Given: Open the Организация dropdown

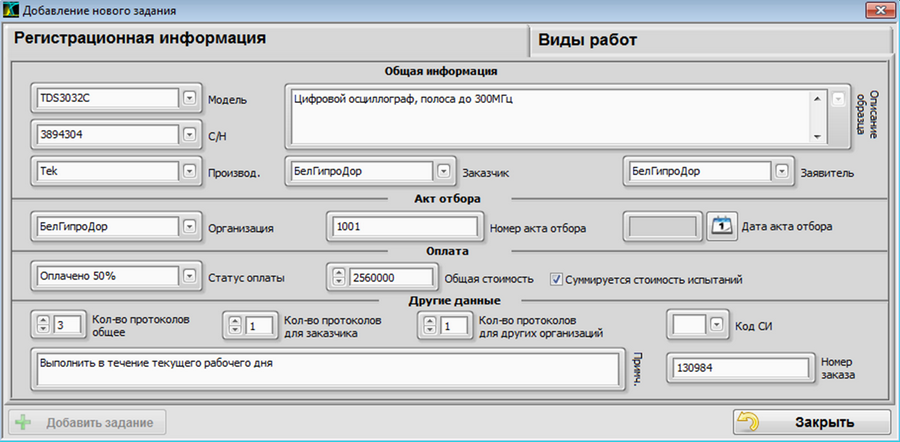Looking at the screenshot, I should click(189, 226).
